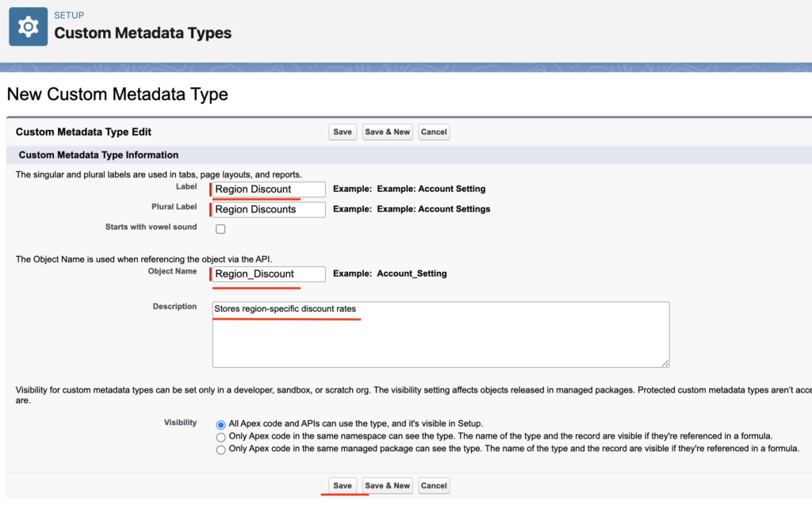The image size is (812, 509).
Task: Click inside the Label text field
Action: (267, 189)
